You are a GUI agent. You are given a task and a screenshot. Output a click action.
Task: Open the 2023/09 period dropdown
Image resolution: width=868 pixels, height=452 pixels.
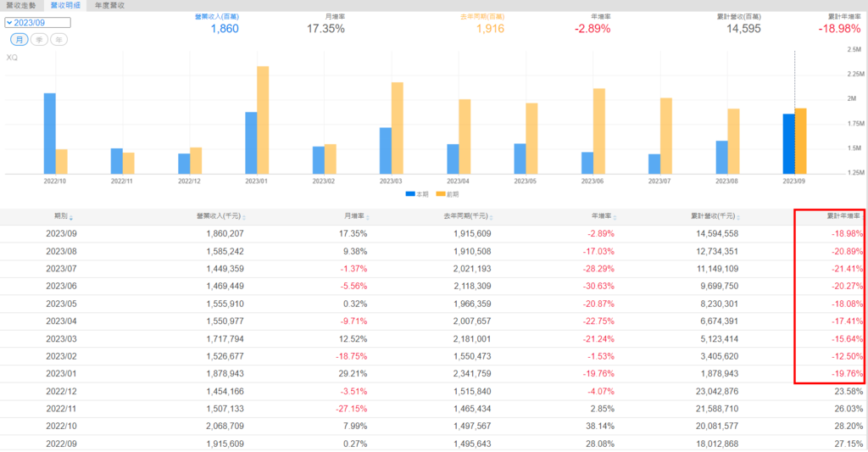click(37, 23)
